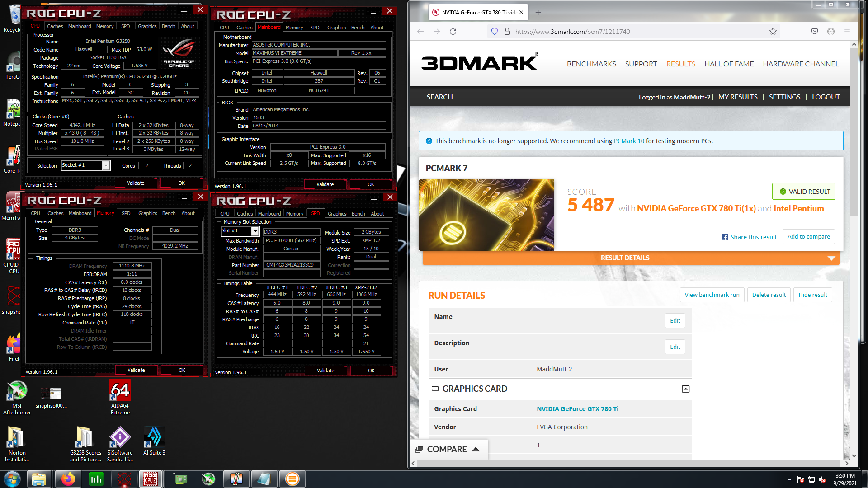Go back in Firefox browser
The width and height of the screenshot is (868, 488).
tap(420, 32)
